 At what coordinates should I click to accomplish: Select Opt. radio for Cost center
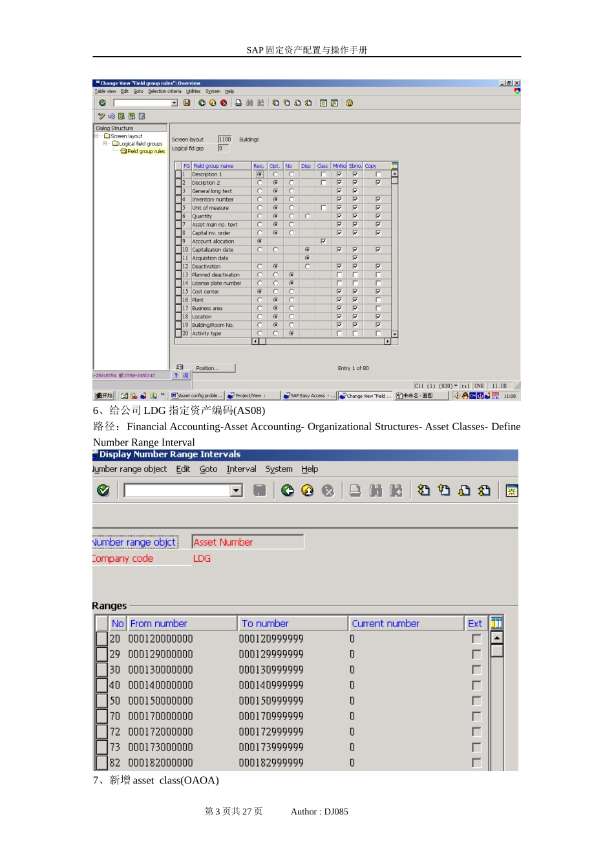pyautogui.click(x=275, y=291)
